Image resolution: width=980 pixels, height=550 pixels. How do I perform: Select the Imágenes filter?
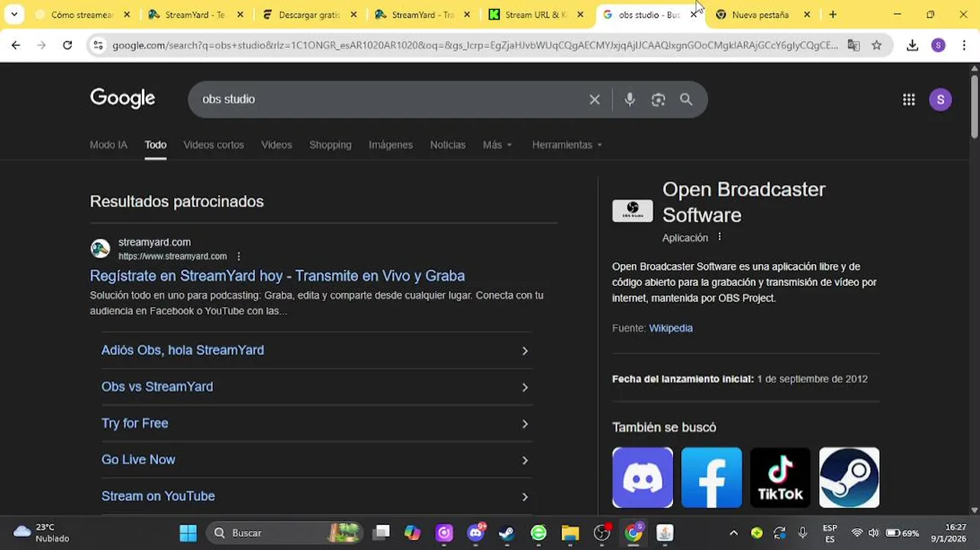391,144
